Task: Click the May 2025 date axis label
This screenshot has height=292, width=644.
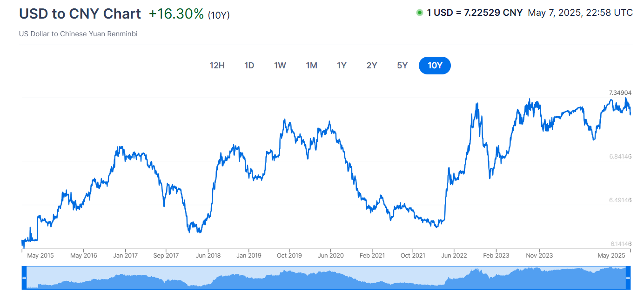Action: [611, 255]
